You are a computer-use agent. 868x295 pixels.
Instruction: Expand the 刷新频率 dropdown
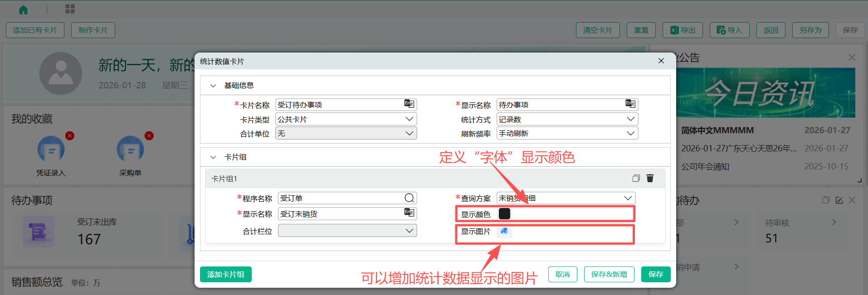click(630, 133)
